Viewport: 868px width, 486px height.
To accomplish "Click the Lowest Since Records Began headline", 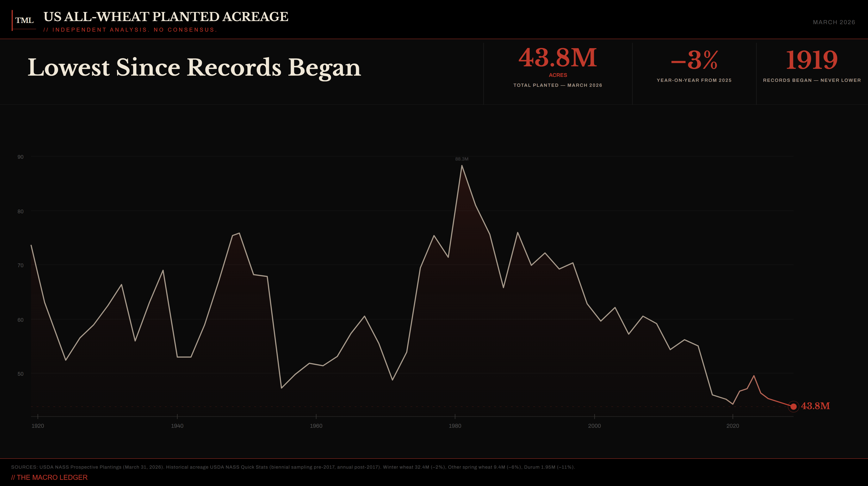I will 194,67.
